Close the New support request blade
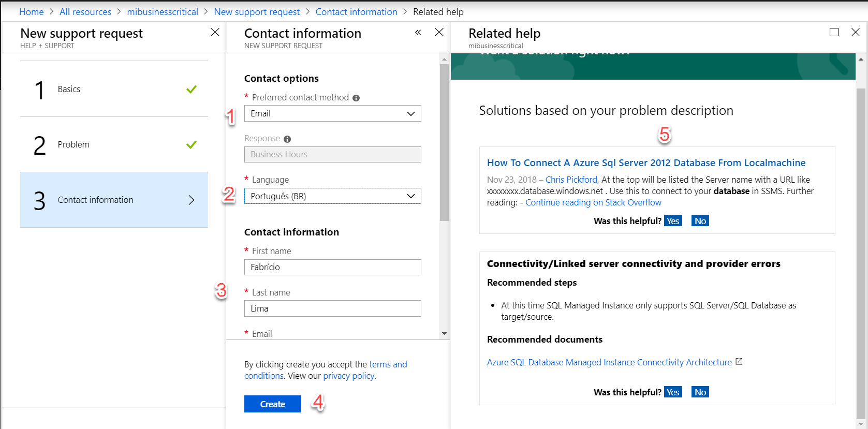 coord(215,33)
